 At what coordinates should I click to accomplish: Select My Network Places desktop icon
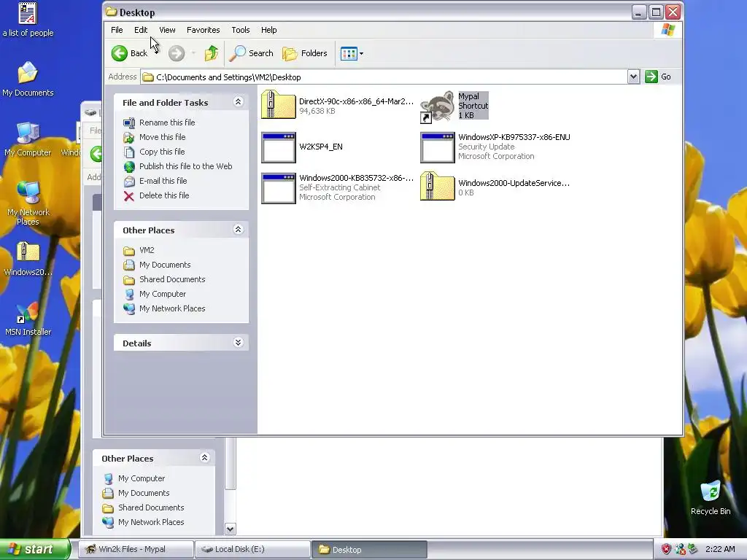click(28, 203)
